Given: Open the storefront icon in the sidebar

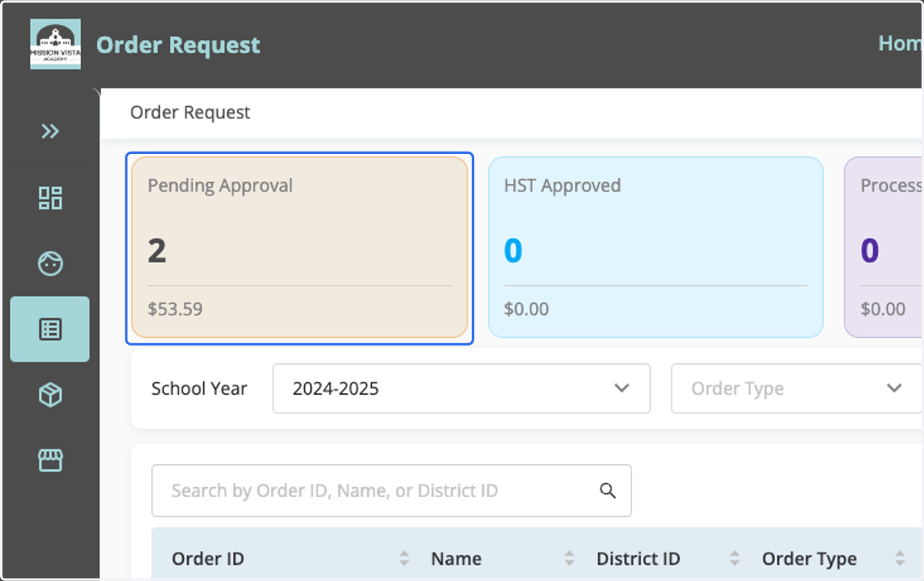Looking at the screenshot, I should tap(50, 461).
